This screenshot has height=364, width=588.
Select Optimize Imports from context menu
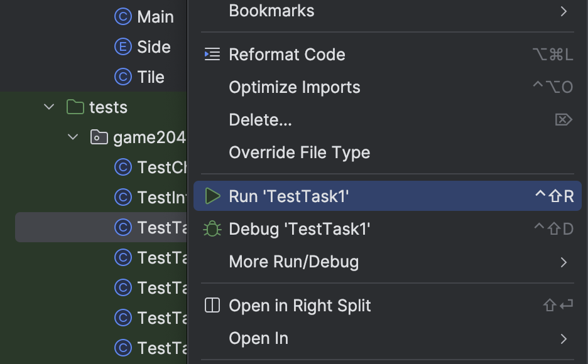tap(294, 87)
